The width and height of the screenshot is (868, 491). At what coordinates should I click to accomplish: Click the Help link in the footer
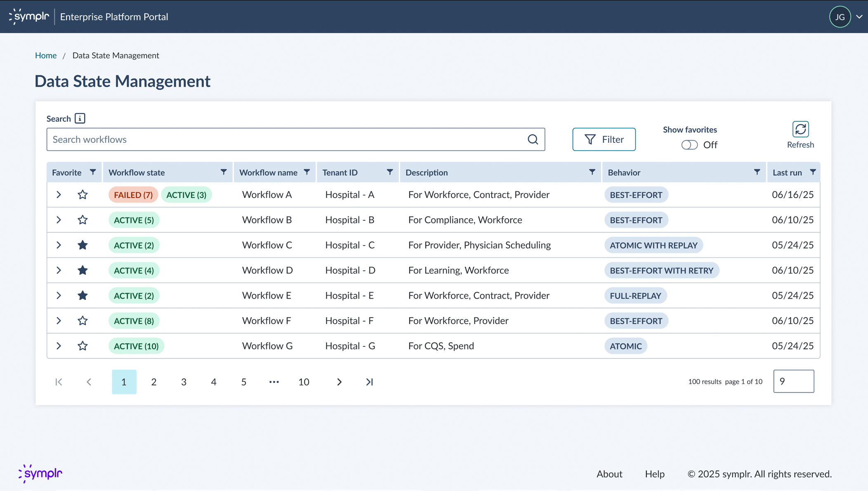[654, 474]
